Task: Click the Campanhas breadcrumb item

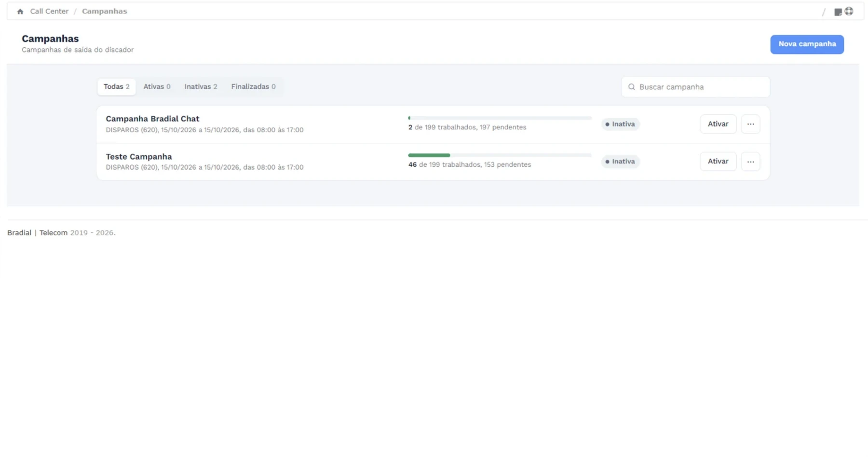Action: point(105,11)
